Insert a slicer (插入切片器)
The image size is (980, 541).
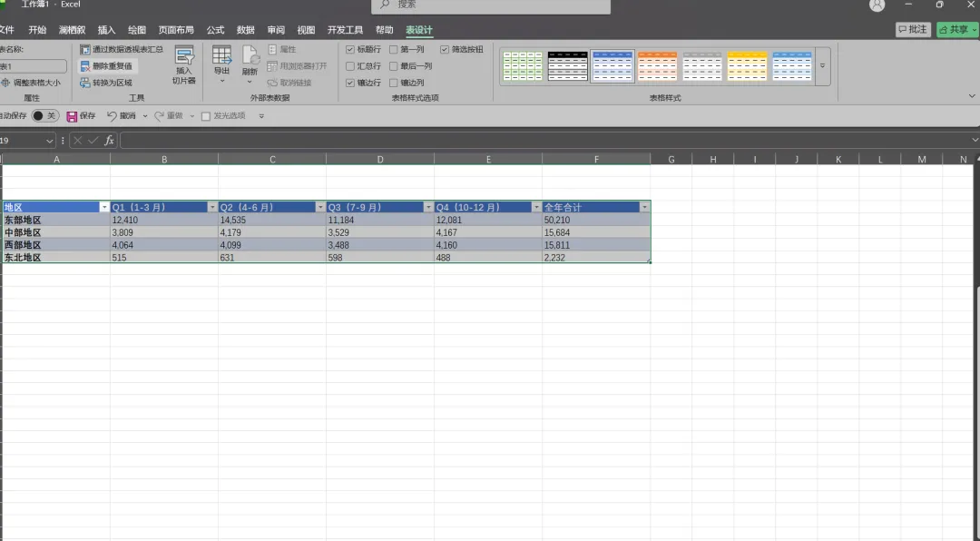point(183,65)
